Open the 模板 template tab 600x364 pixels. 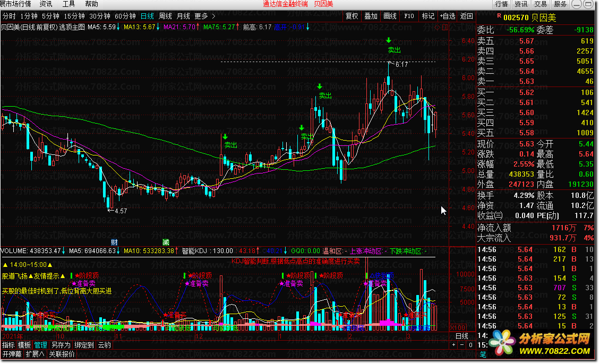24,345
